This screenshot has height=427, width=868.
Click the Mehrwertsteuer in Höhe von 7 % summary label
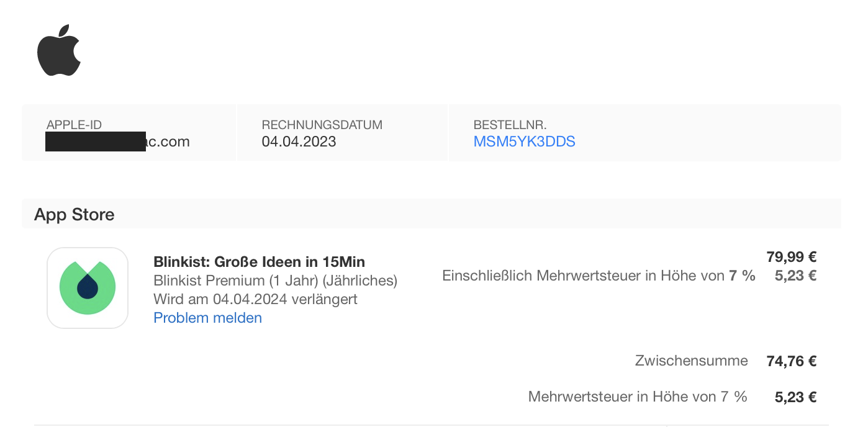click(x=638, y=397)
